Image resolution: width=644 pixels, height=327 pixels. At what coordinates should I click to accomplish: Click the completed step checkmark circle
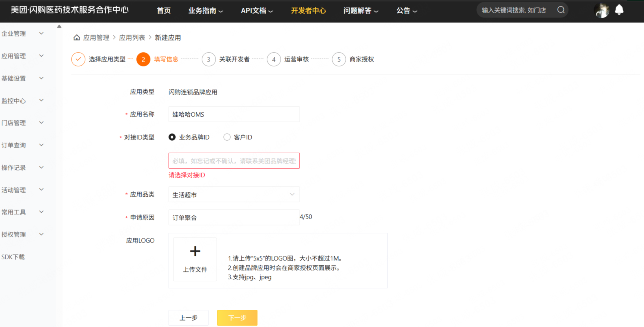coord(78,59)
